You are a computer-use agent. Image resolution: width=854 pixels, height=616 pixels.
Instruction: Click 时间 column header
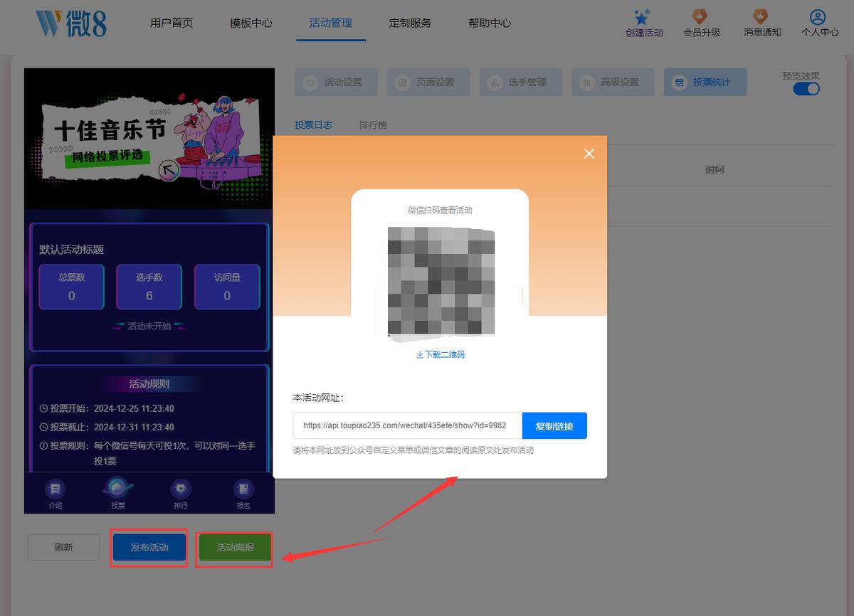point(715,170)
